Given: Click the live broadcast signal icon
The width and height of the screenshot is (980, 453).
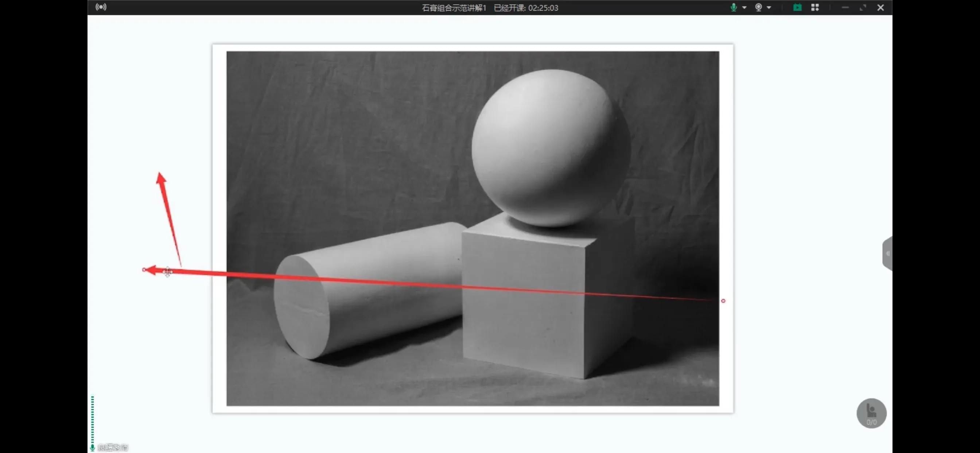Looking at the screenshot, I should [101, 7].
